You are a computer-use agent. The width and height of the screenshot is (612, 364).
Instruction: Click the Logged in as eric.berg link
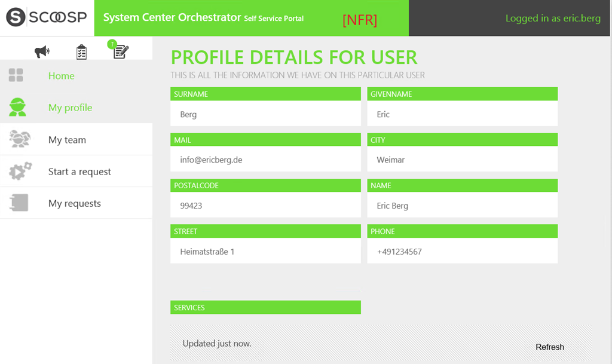tap(553, 19)
